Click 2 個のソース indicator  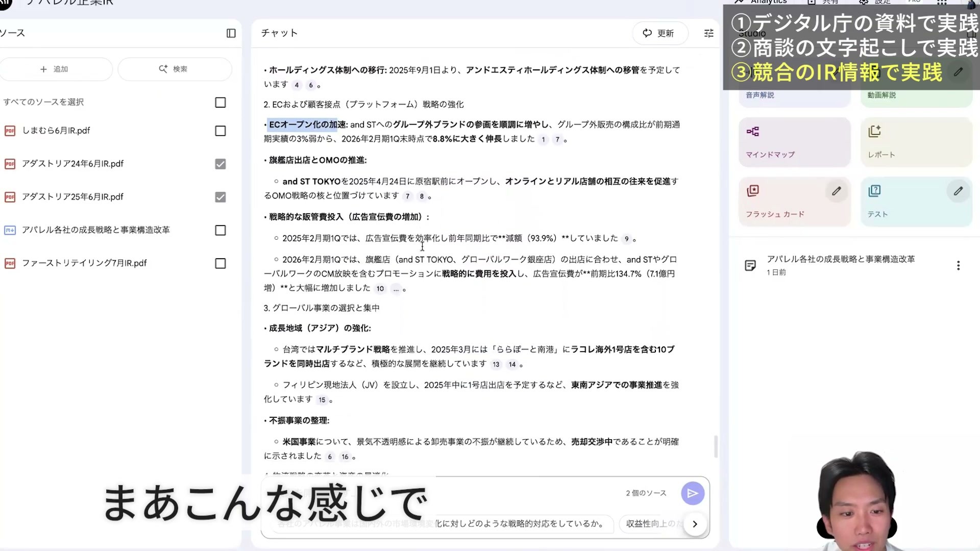646,493
